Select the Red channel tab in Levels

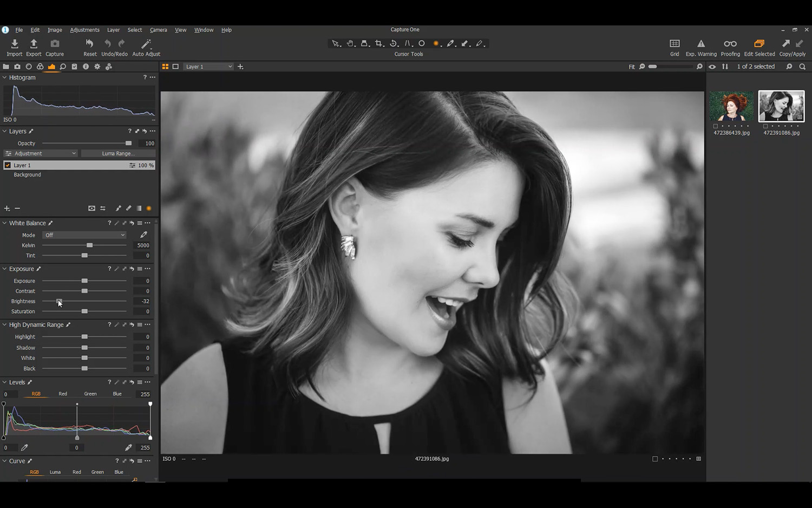point(63,394)
